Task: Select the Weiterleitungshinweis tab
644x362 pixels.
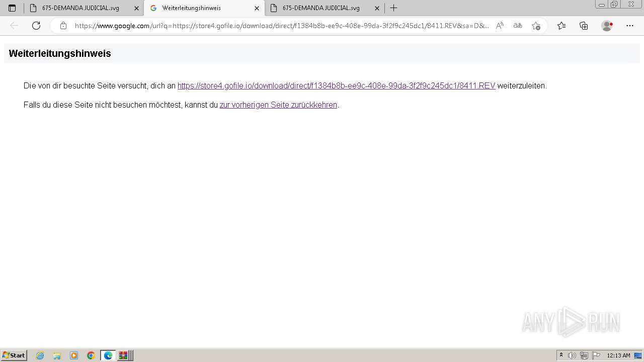Action: (x=204, y=8)
